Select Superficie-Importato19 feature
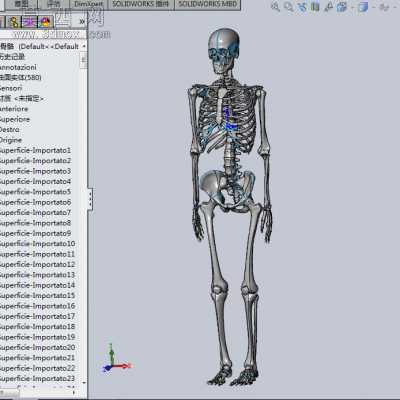 37,337
